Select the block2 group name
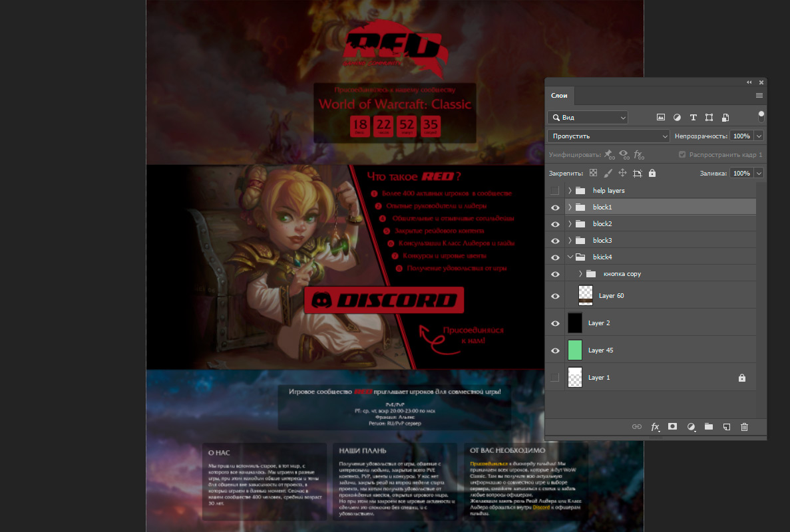This screenshot has height=532, width=790. pos(602,224)
